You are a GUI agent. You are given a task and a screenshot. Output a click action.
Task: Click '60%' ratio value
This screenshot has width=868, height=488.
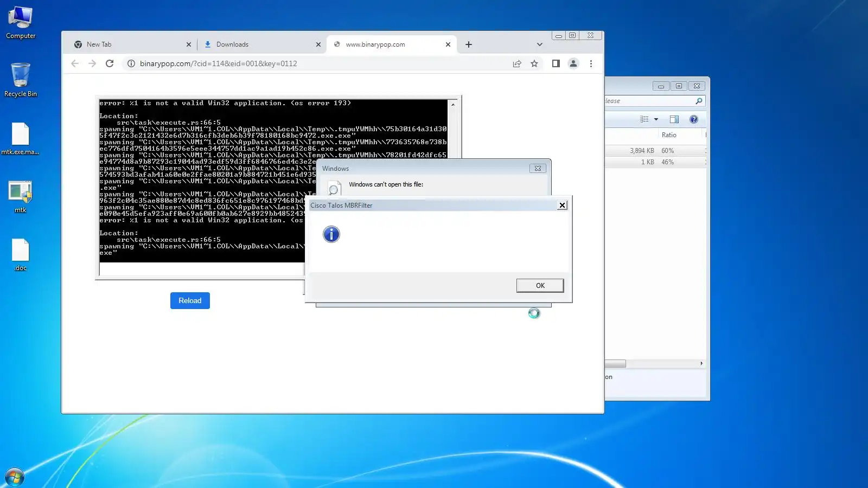point(668,151)
